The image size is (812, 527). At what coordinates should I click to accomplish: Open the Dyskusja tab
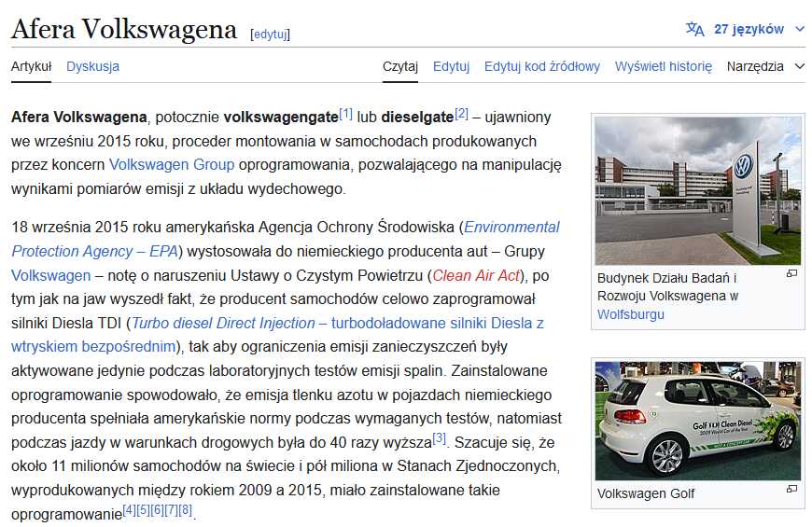[92, 66]
